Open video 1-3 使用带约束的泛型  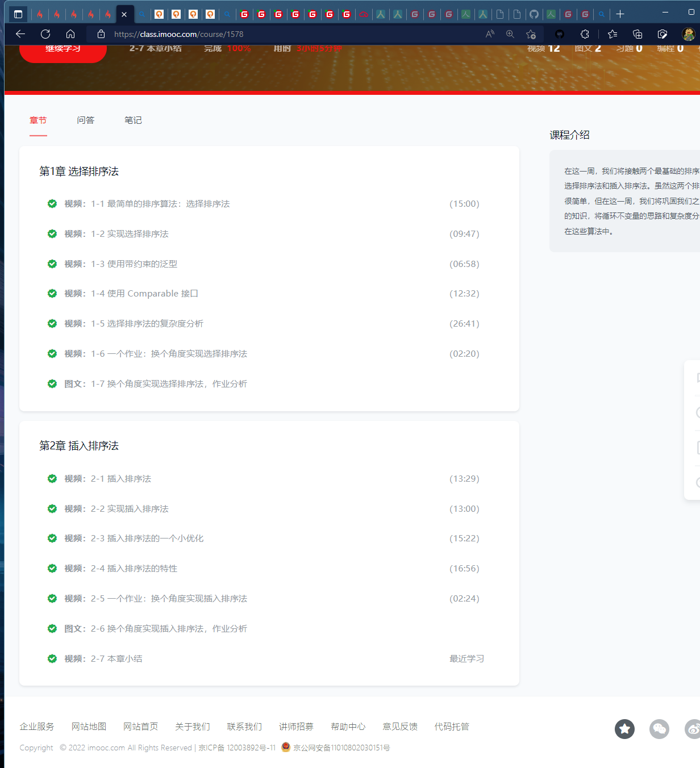pyautogui.click(x=121, y=264)
